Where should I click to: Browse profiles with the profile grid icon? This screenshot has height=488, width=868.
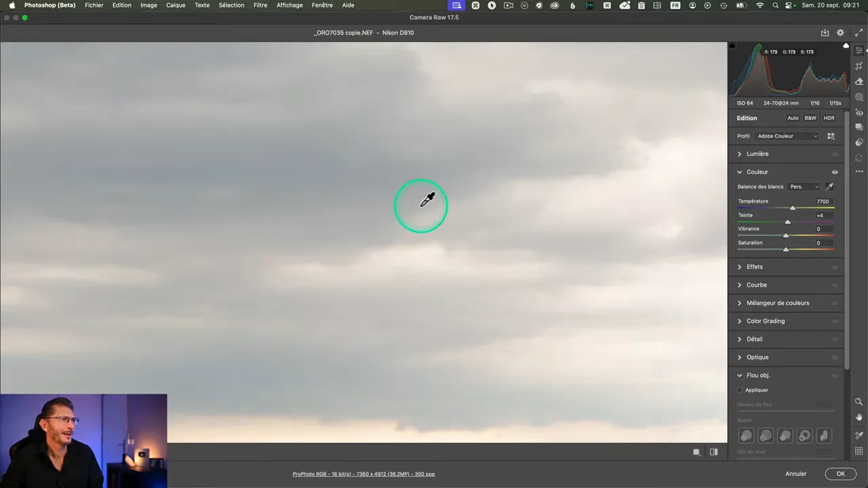click(831, 136)
